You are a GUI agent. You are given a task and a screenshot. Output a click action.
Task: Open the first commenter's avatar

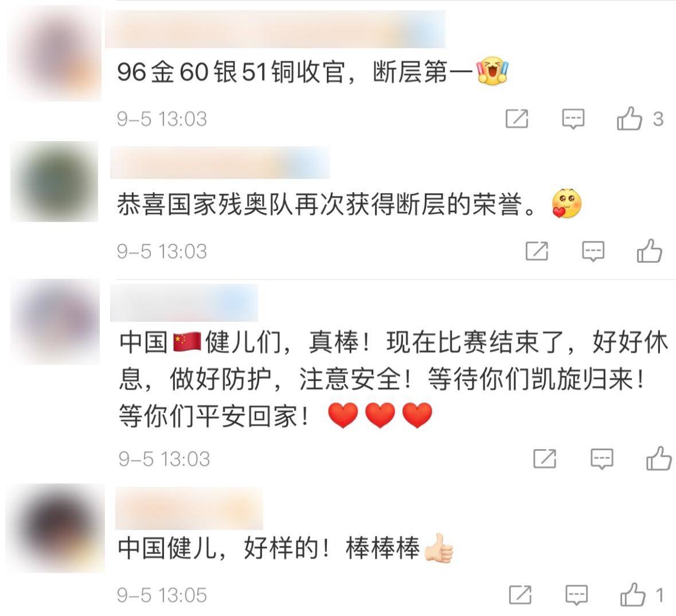coord(55,53)
